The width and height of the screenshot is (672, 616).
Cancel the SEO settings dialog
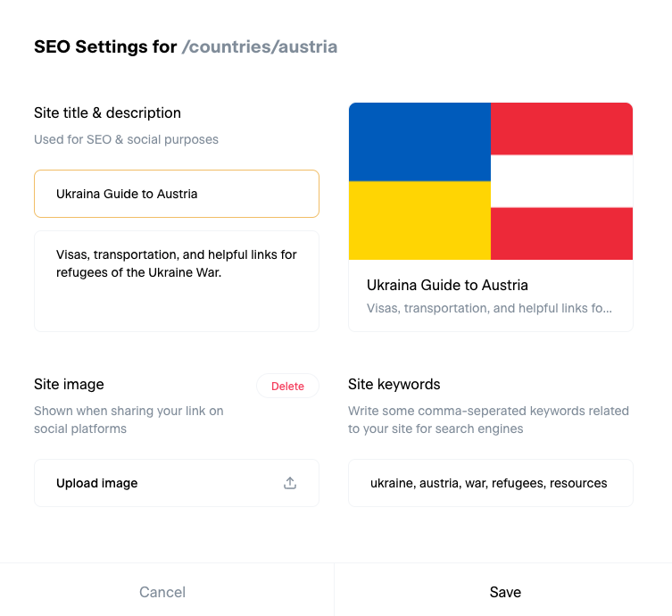click(x=162, y=592)
